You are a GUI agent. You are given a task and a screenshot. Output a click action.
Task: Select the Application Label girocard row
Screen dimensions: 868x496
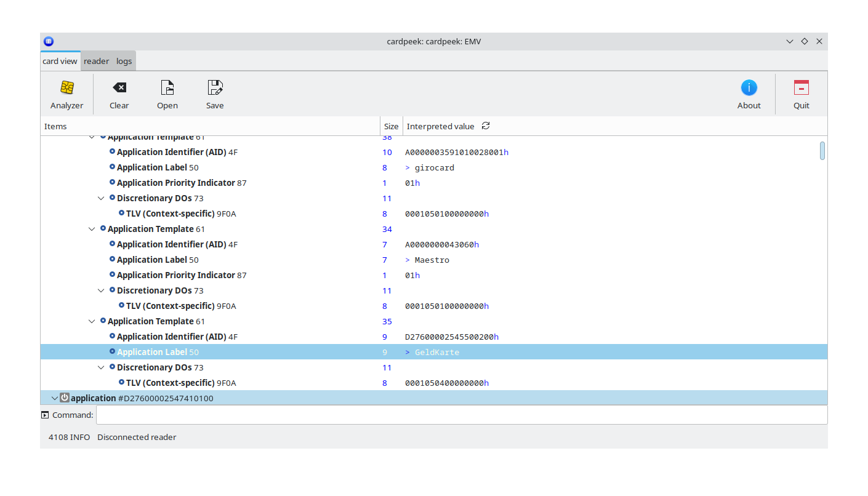pos(158,167)
